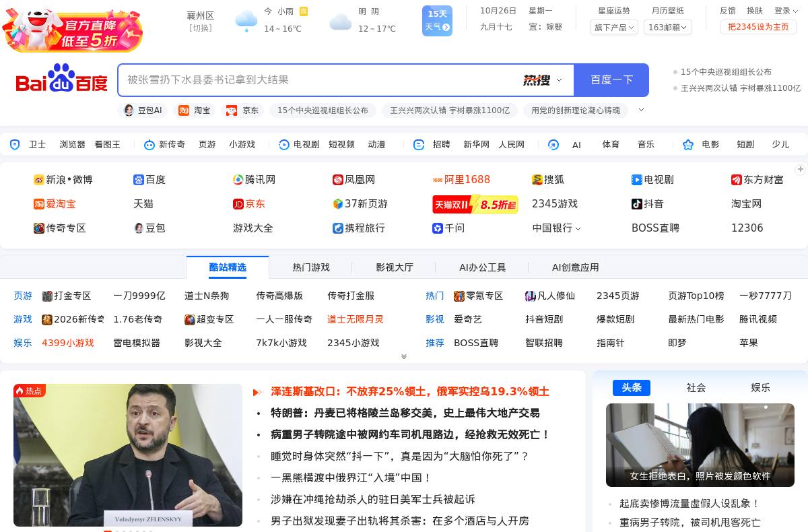Open 新浪•微博 site icon

point(39,180)
